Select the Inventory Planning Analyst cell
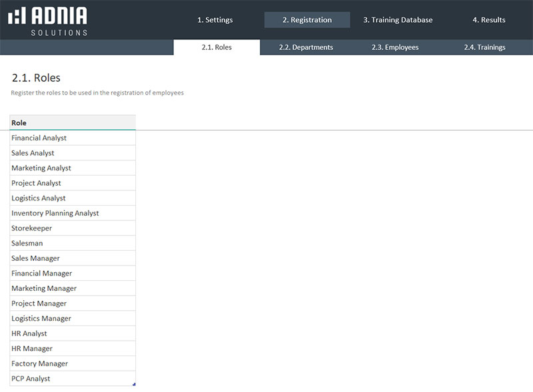This screenshot has height=392, width=533. [x=72, y=213]
